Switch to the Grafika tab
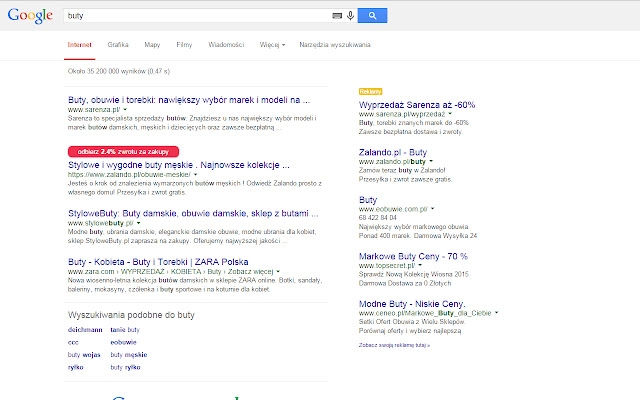The height and width of the screenshot is (400, 640). coord(118,45)
